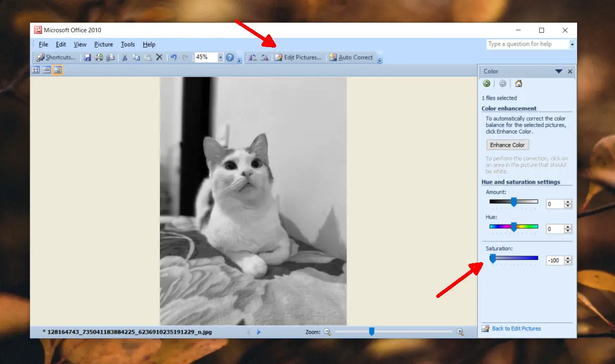Click the Amount spinner arrows

(568, 204)
